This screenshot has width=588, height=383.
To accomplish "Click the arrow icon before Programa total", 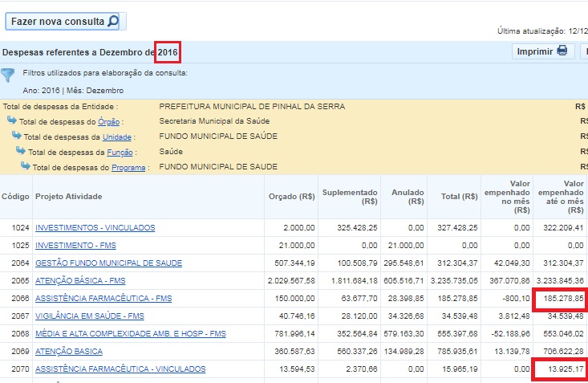I will [26, 167].
